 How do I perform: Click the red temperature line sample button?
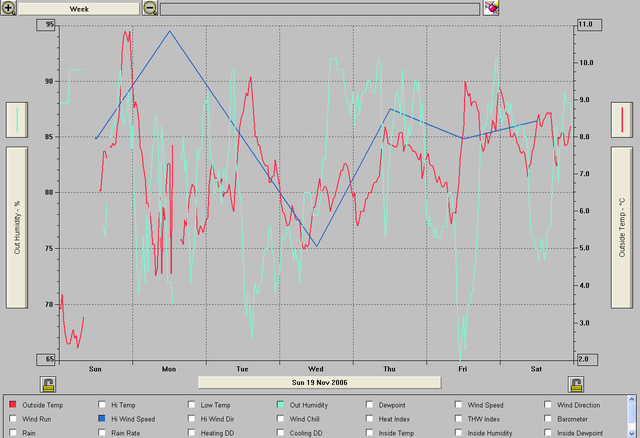(623, 120)
